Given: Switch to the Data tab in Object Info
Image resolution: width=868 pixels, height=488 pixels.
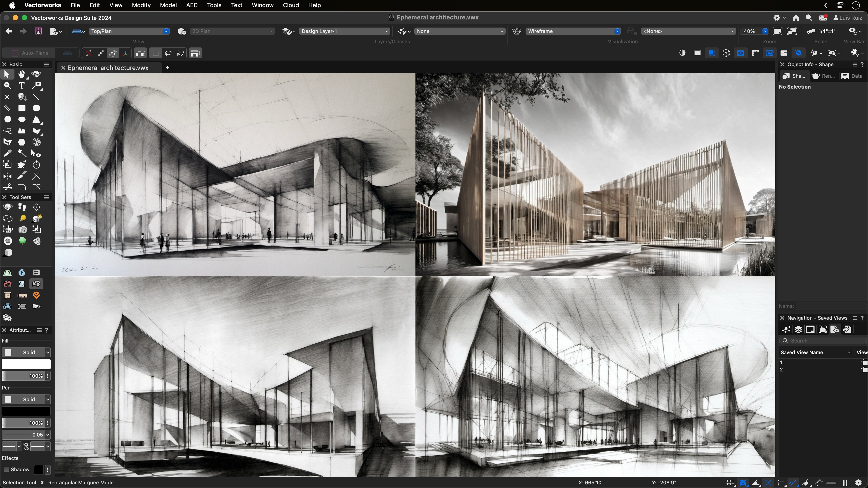Looking at the screenshot, I should click(852, 76).
